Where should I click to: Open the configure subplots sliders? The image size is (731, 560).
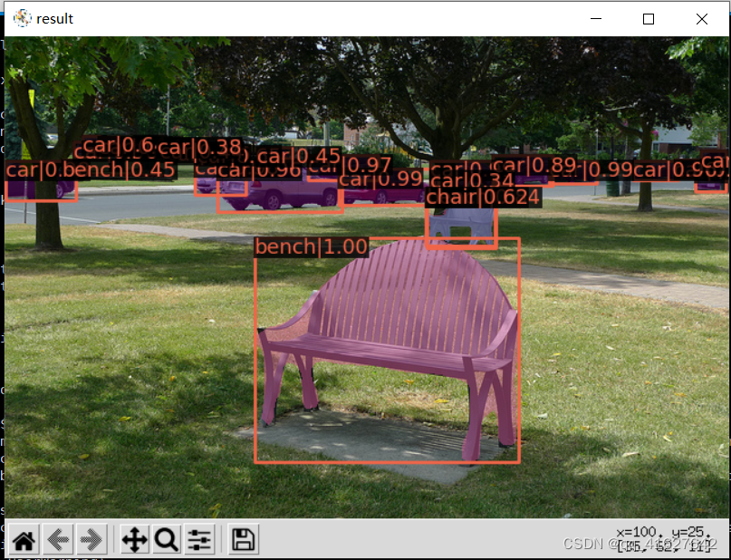pos(199,539)
